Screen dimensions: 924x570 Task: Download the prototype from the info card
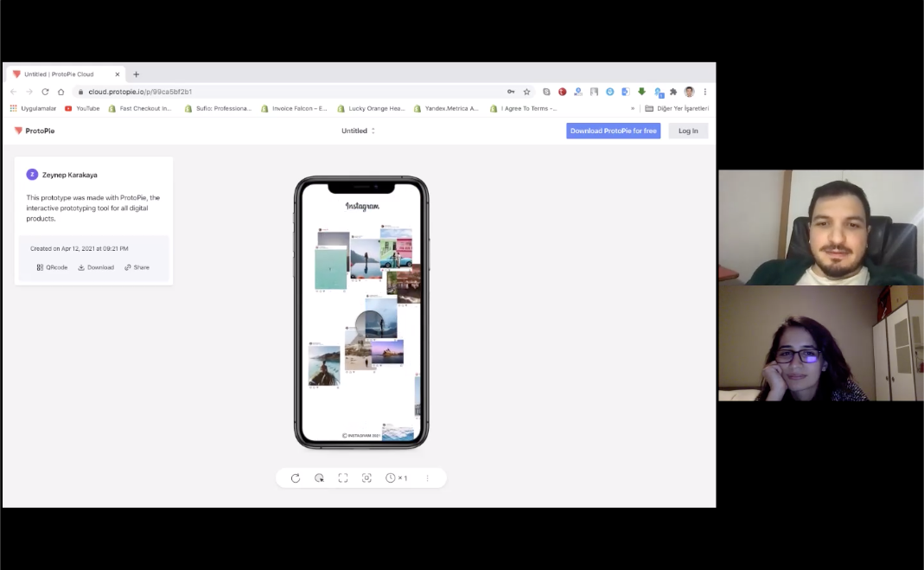point(96,267)
